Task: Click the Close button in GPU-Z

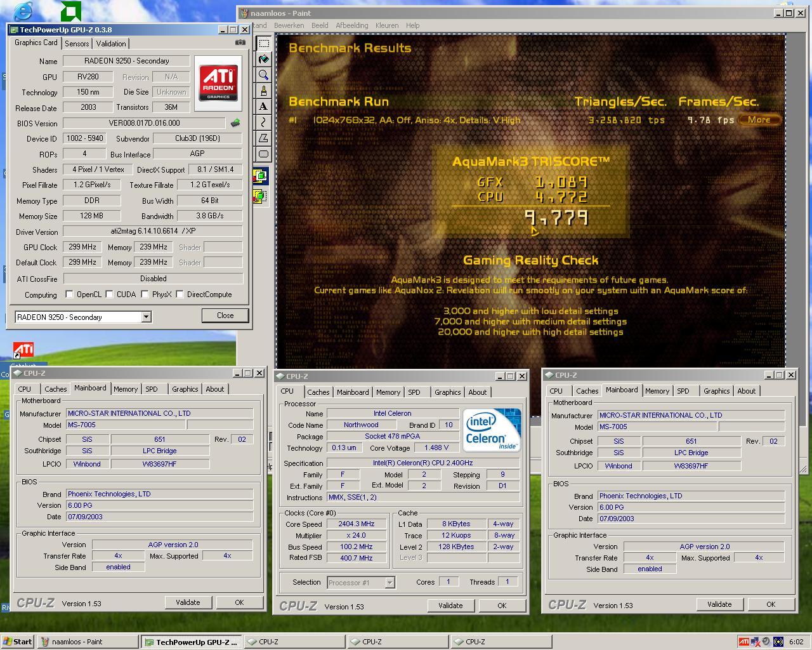Action: click(x=225, y=315)
